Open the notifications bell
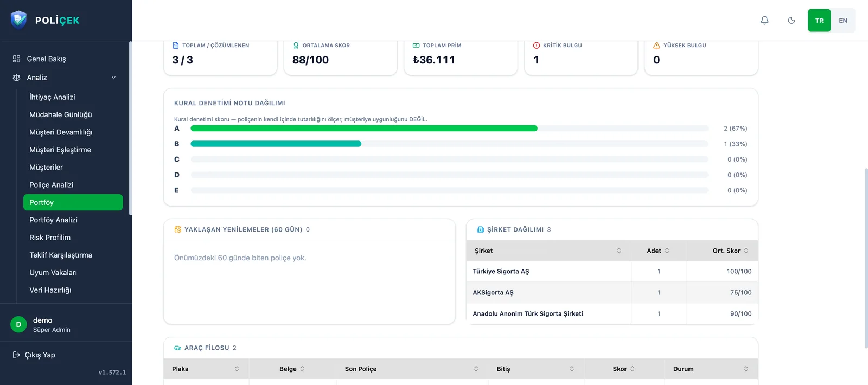868x385 pixels. pyautogui.click(x=764, y=21)
